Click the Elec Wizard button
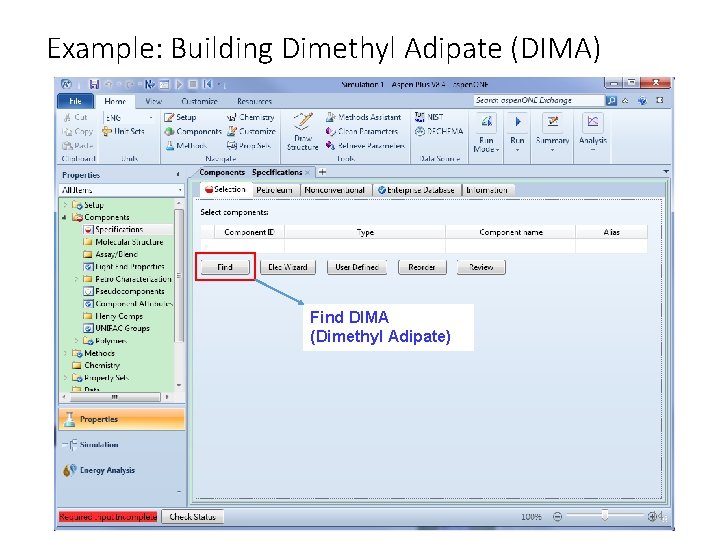 288,267
